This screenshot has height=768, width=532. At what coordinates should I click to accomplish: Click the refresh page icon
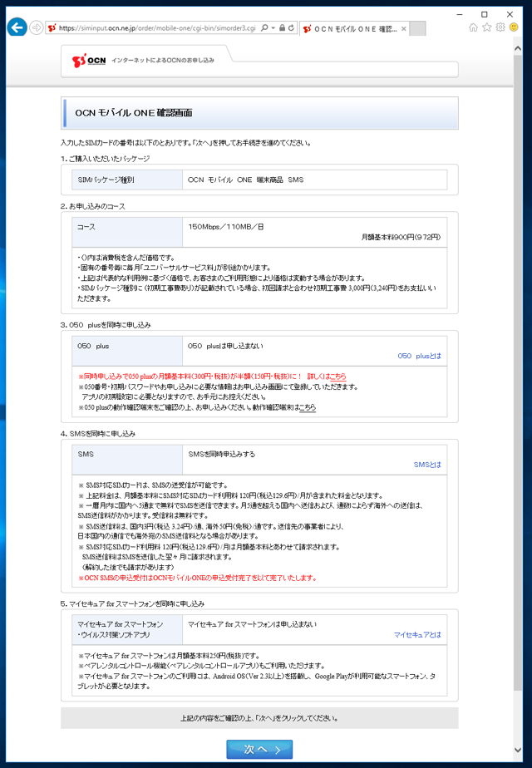[292, 28]
